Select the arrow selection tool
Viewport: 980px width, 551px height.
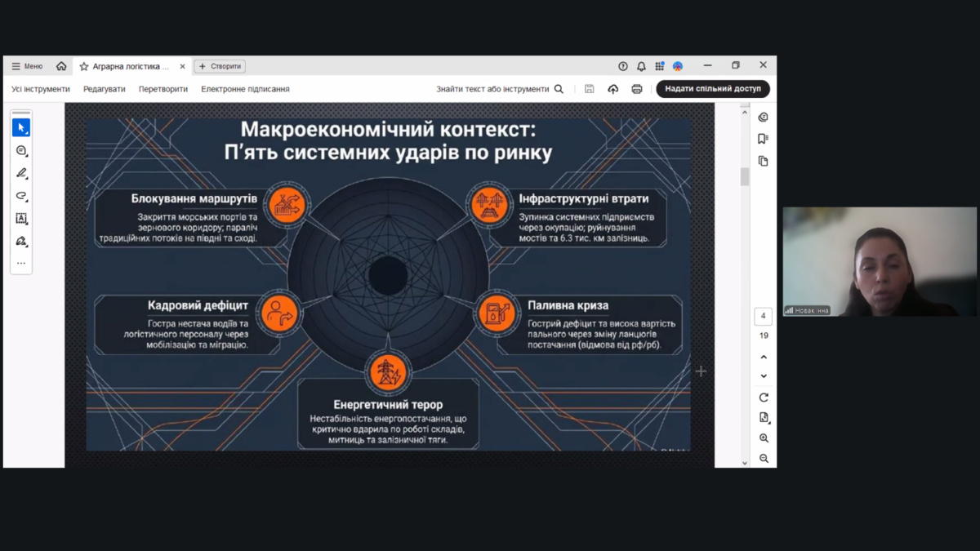pyautogui.click(x=21, y=128)
